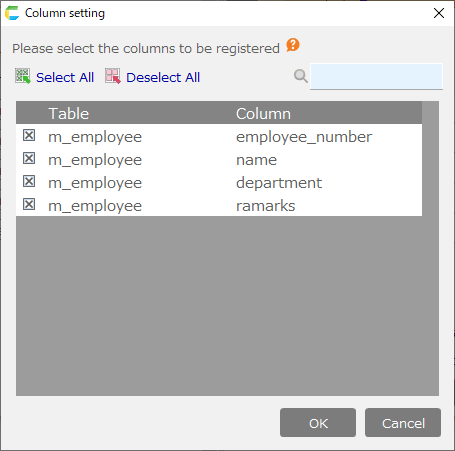Click the Deselect All link
455x451 pixels.
click(x=163, y=77)
